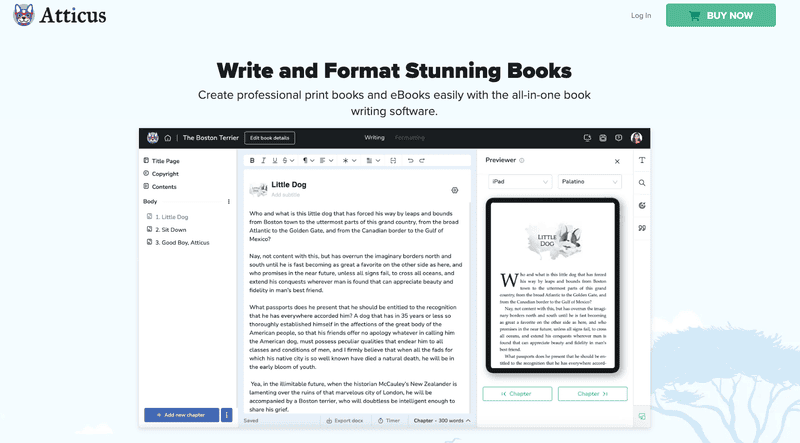800x443 pixels.
Task: Click the Add subtitle field
Action: pos(285,195)
